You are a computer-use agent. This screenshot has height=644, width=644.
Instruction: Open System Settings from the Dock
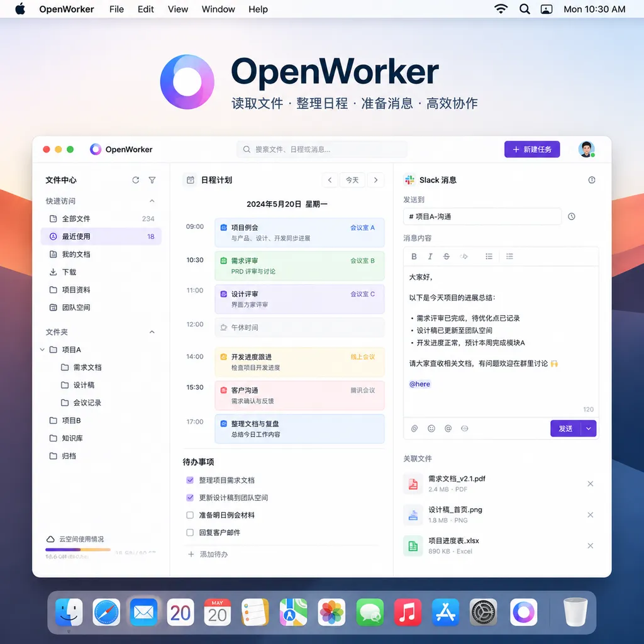click(484, 613)
